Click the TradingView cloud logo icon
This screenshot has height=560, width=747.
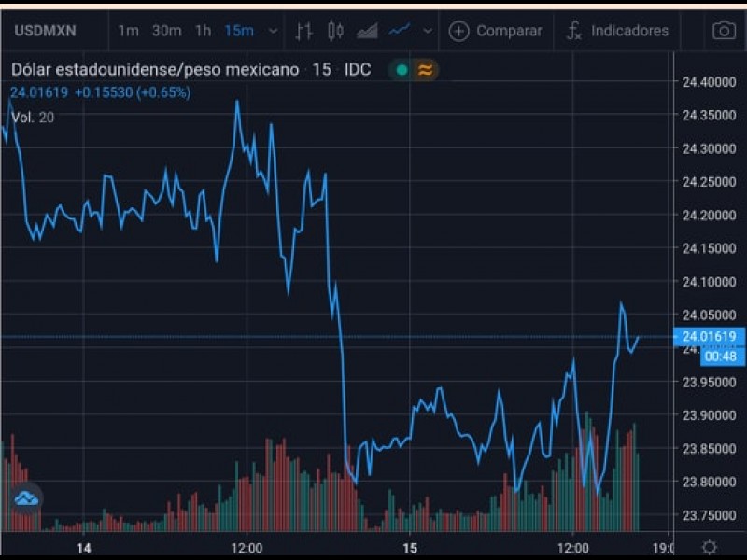click(26, 498)
